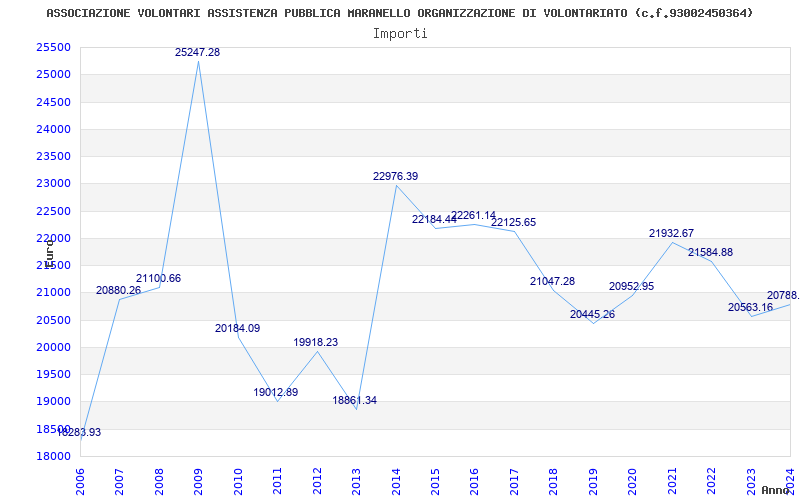The height and width of the screenshot is (500, 800).
Task: Select data label 22261.14
Action: click(473, 216)
